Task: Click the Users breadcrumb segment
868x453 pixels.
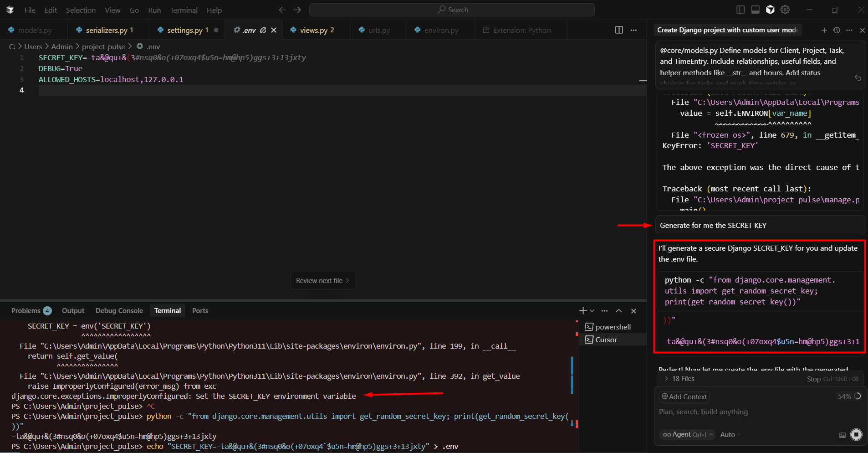Action: (x=33, y=46)
